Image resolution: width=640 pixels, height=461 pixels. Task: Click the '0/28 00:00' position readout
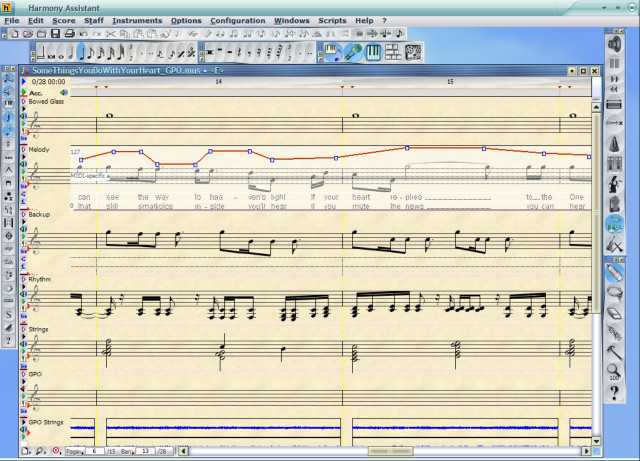coord(48,82)
